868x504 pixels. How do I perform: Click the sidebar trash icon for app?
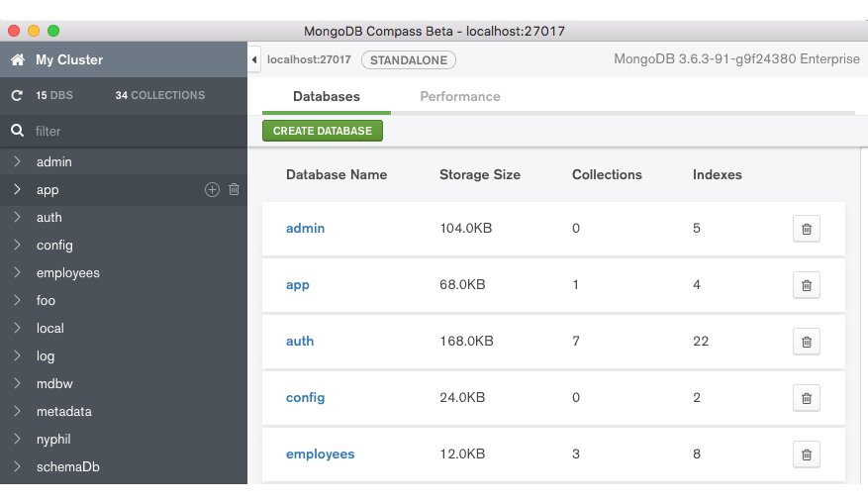click(x=235, y=189)
